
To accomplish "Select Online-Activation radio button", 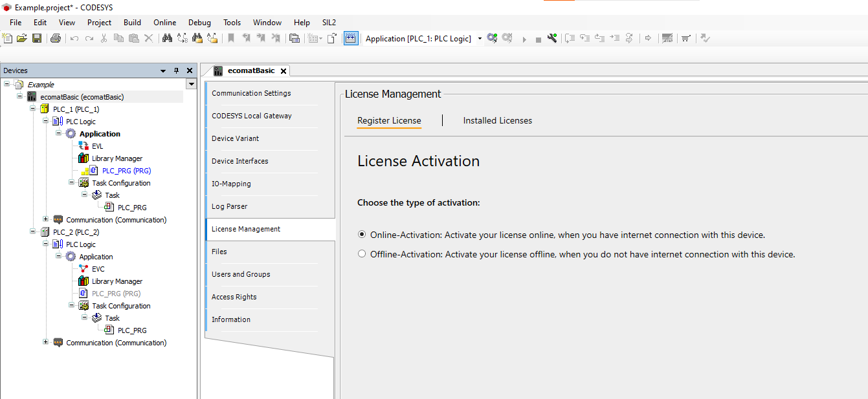I will 362,234.
